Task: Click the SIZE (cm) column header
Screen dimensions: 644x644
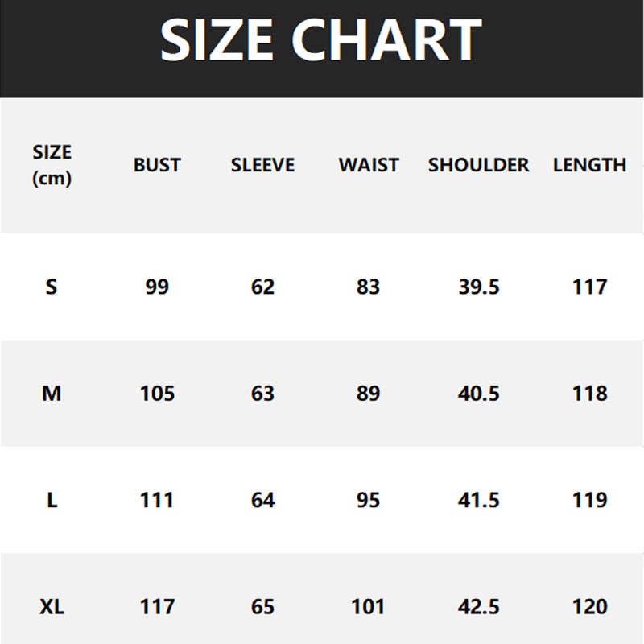Action: 52,165
